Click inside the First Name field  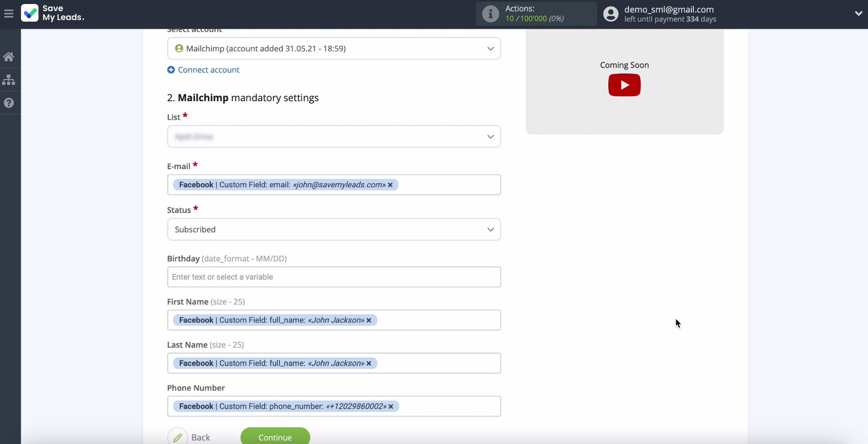pos(334,320)
